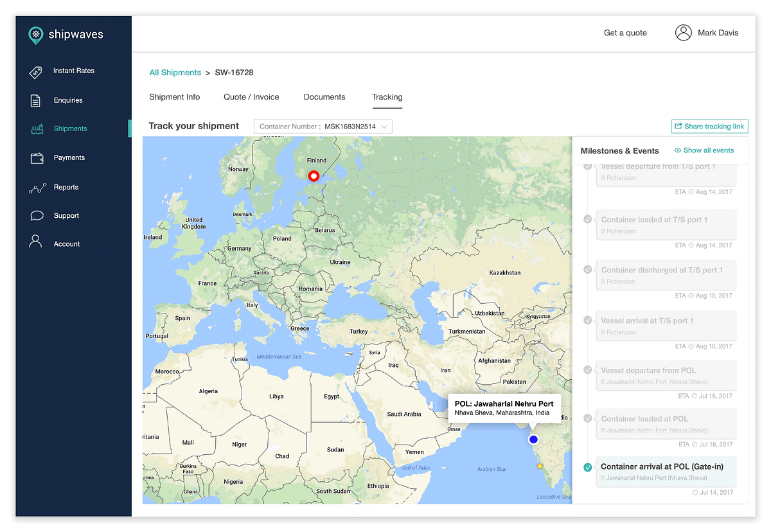The image size is (771, 532).
Task: Click the shipwaves logo icon
Action: point(35,35)
